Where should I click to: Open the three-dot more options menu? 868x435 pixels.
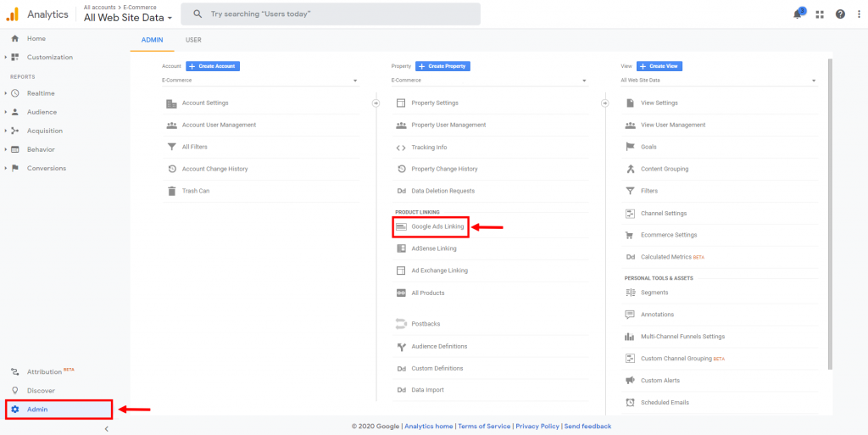pos(858,14)
